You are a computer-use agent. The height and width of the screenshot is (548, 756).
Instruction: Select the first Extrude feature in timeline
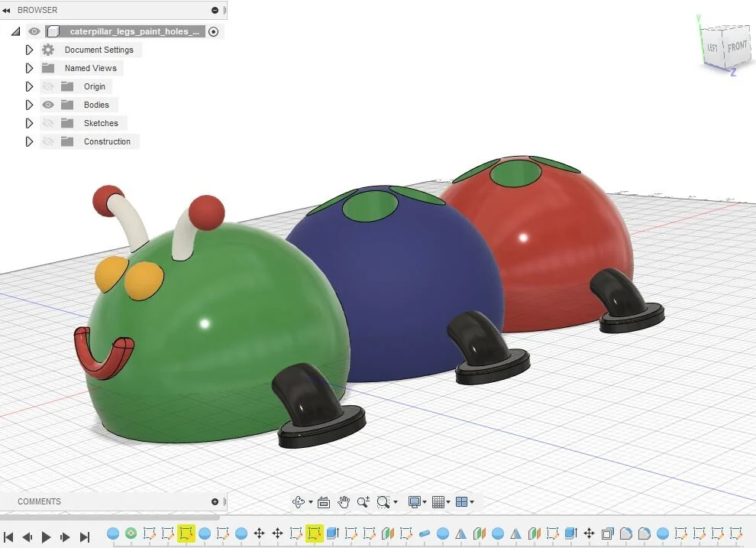pyautogui.click(x=333, y=533)
